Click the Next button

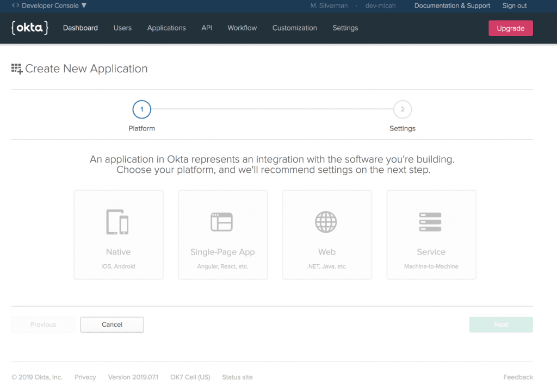tap(501, 325)
